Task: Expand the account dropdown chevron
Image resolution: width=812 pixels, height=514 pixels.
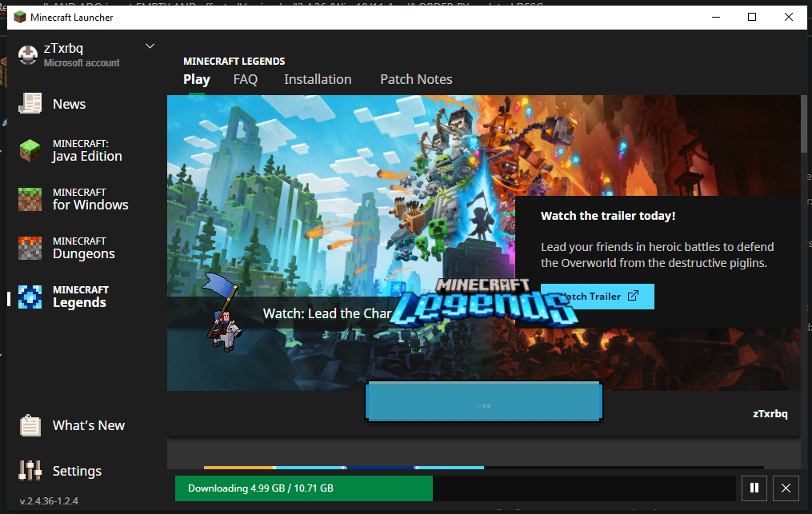Action: (x=150, y=46)
